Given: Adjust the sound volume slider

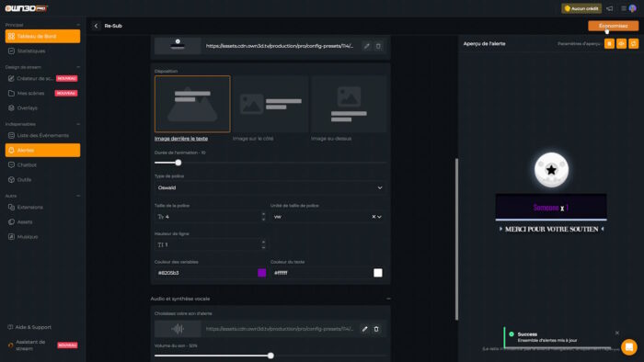Looking at the screenshot, I should [270, 356].
